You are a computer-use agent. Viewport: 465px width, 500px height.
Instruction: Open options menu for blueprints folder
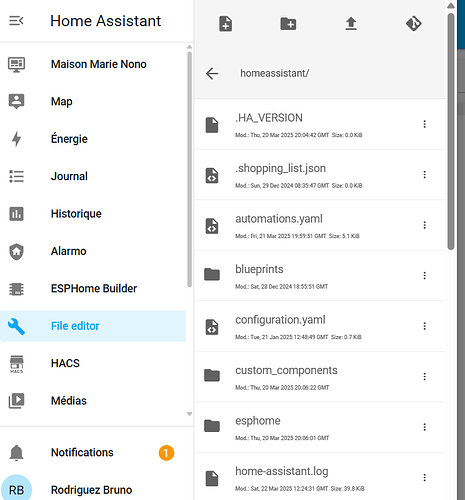click(x=424, y=275)
